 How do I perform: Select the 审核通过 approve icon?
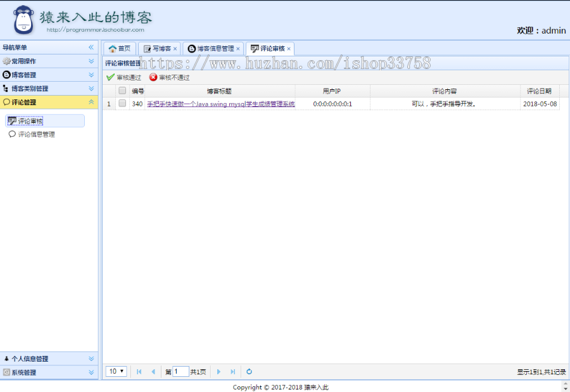(108, 78)
